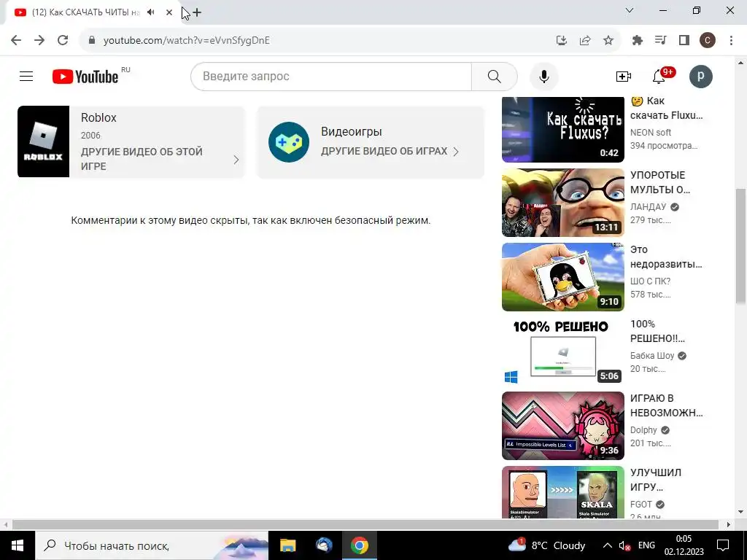Click the Windows taskbar search box
747x560 pixels.
click(152, 545)
